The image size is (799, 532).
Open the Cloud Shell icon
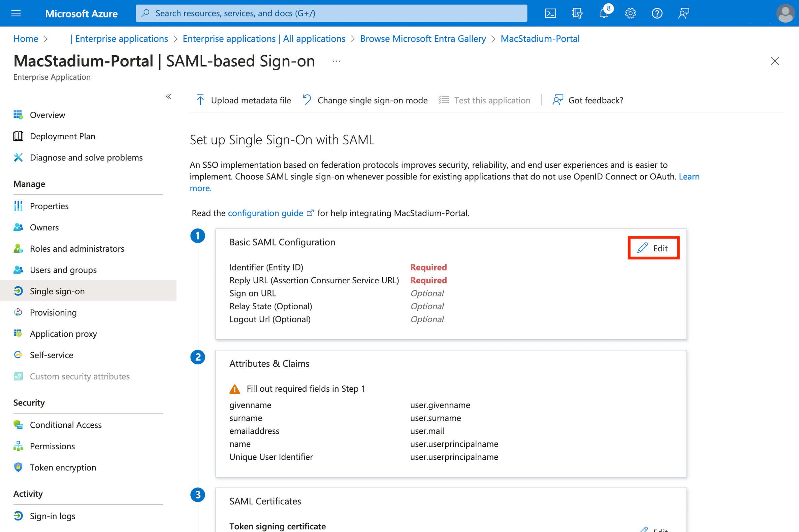coord(550,13)
